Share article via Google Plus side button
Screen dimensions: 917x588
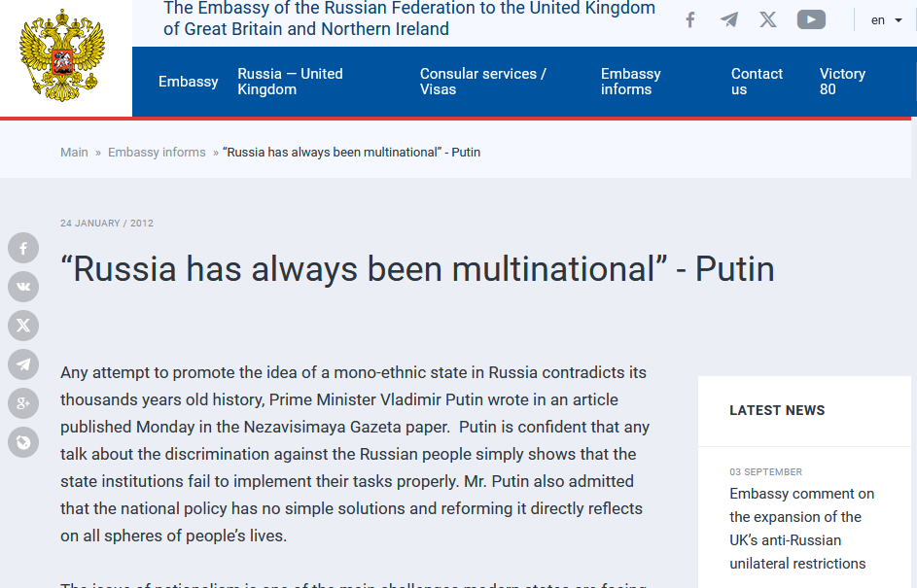(x=23, y=403)
